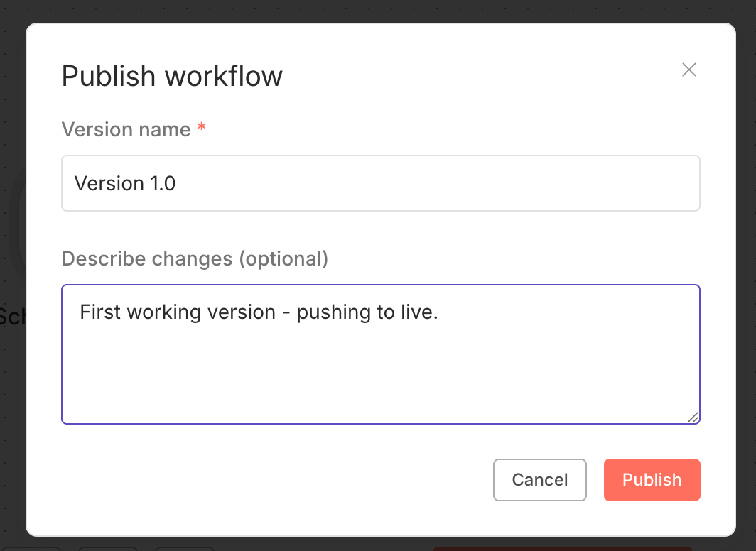Click the dimmed backdrop above the dialog
Viewport: 756px width, 551px height.
coord(378,10)
